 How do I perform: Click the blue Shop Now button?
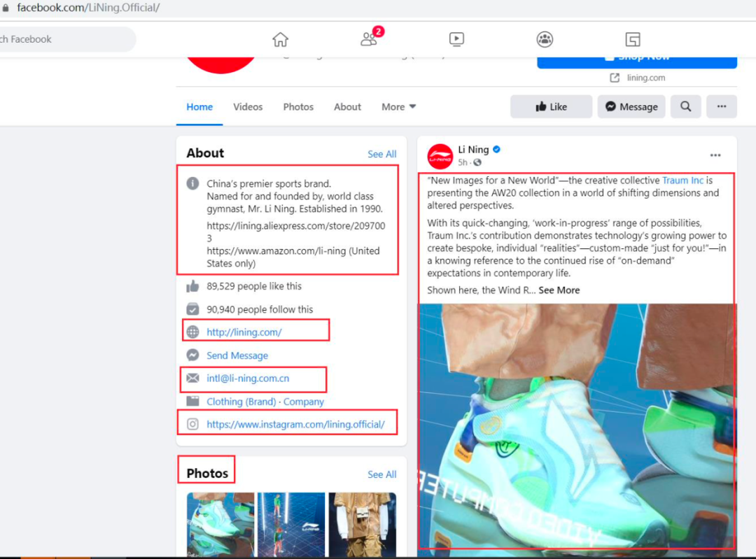click(637, 62)
